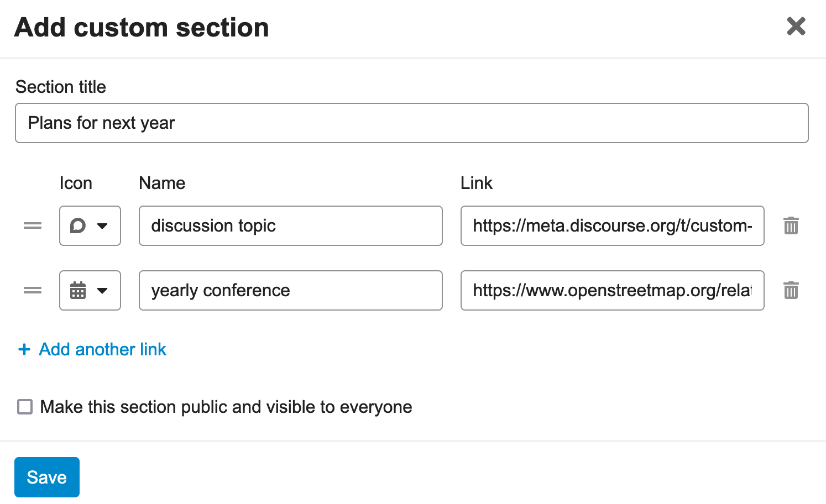Open icon dropdown arrow for discussion topic
Screen dimensions: 826x504
(102, 225)
